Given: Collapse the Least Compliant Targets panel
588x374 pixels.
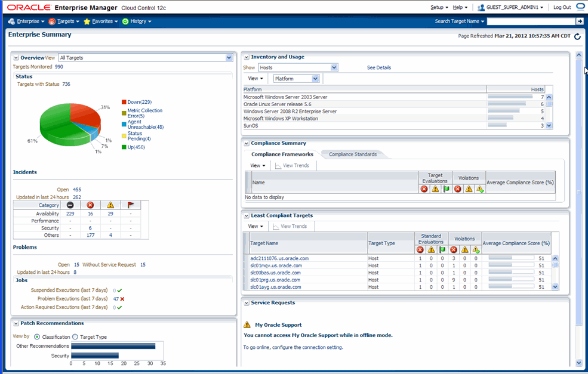Looking at the screenshot, I should click(247, 215).
